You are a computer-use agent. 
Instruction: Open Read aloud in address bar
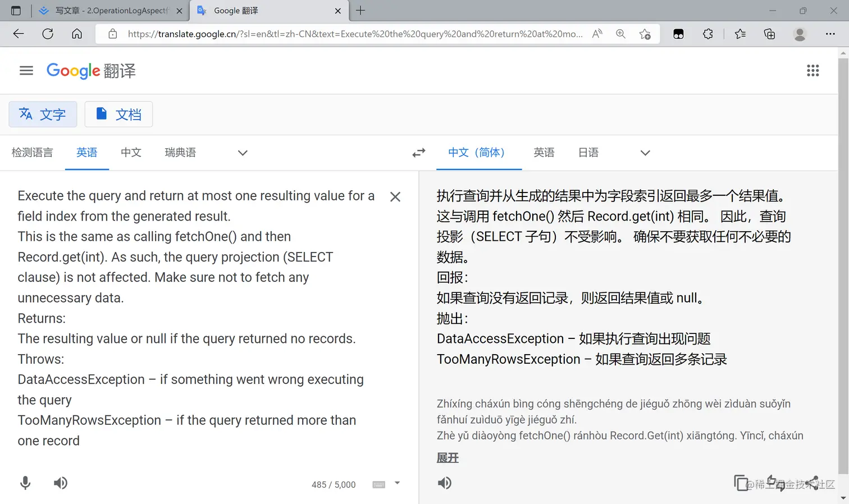pos(597,34)
